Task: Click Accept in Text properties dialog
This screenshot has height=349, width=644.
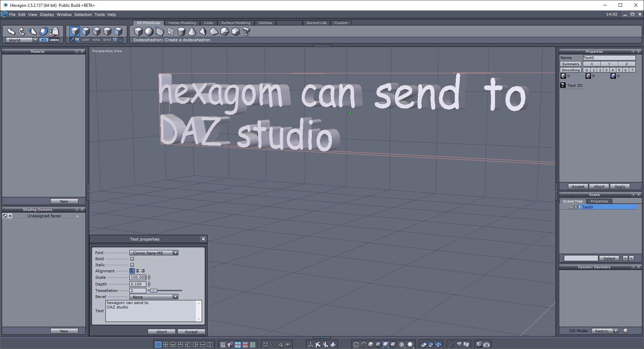Action: tap(191, 332)
